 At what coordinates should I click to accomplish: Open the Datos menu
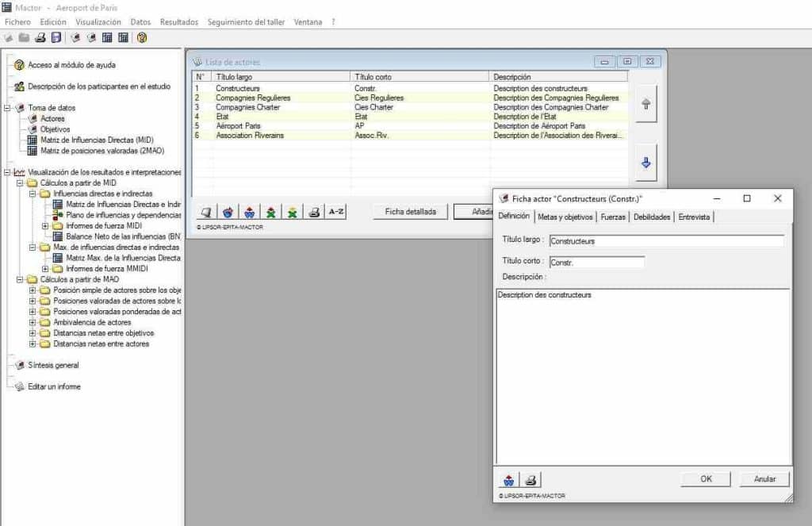140,21
